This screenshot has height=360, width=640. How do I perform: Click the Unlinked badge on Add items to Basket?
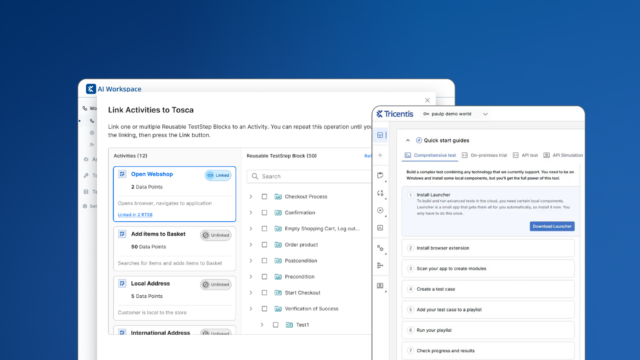[216, 235]
